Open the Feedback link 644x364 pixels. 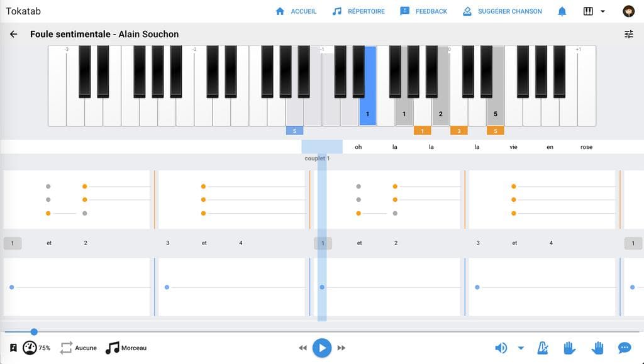[423, 11]
